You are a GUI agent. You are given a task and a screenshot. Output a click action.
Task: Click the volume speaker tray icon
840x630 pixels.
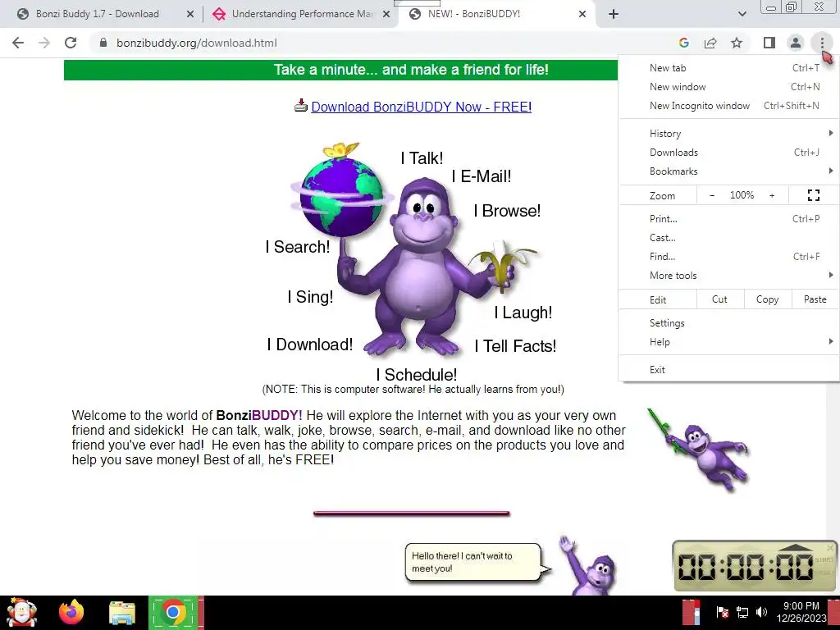pos(761,612)
